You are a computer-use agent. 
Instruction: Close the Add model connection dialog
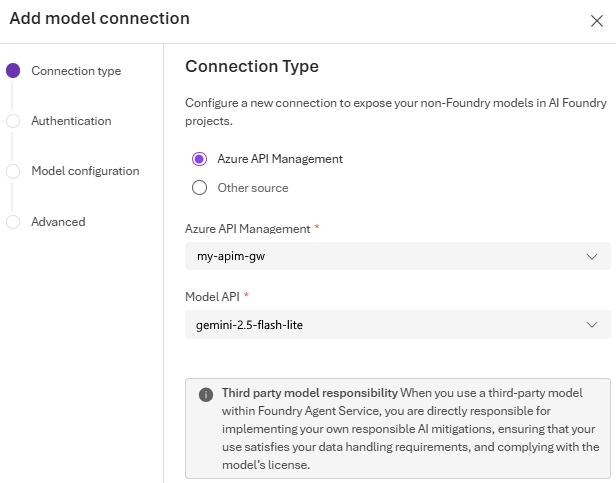point(596,21)
